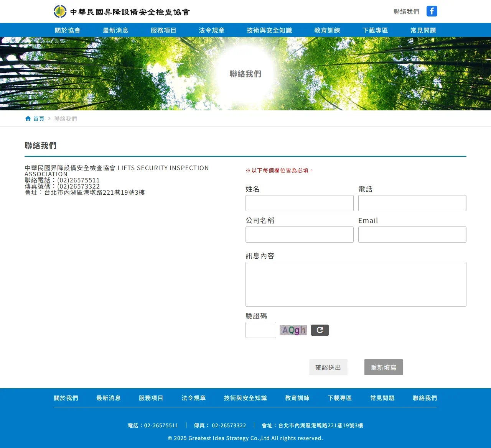
Task: Open 常見問題 in the top menu
Action: coord(423,30)
